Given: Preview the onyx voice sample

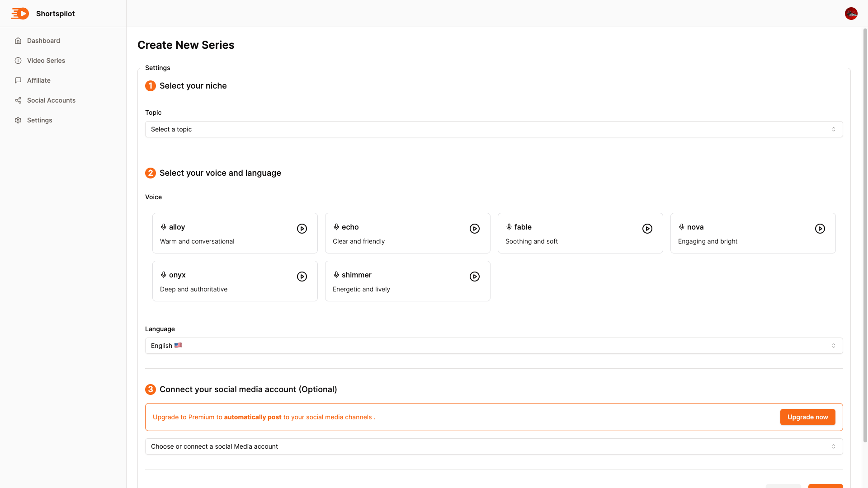Looking at the screenshot, I should point(302,277).
